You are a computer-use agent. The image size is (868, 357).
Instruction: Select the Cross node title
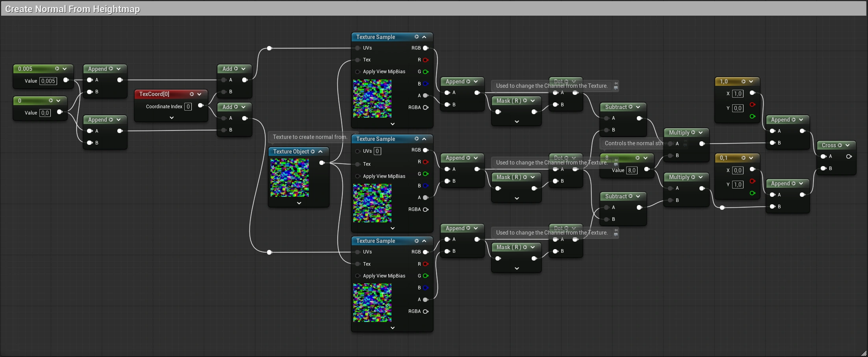(829, 145)
